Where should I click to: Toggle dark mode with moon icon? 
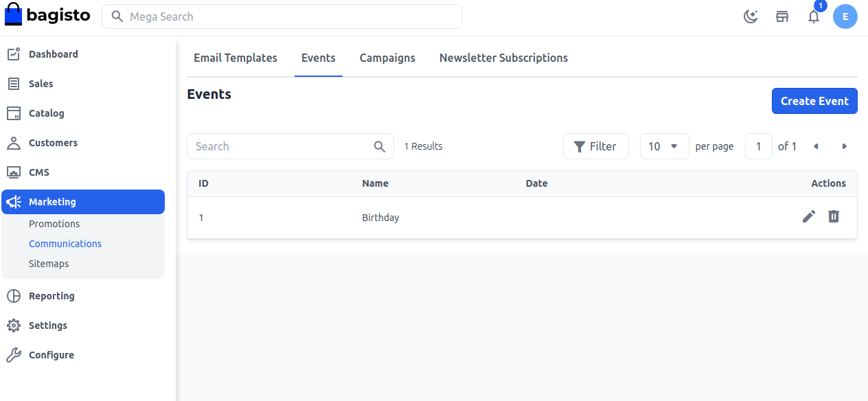pyautogui.click(x=751, y=17)
